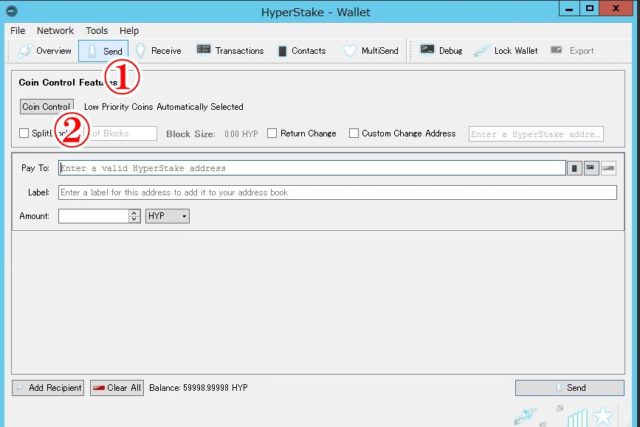Select the Send toolbar tab

click(103, 51)
